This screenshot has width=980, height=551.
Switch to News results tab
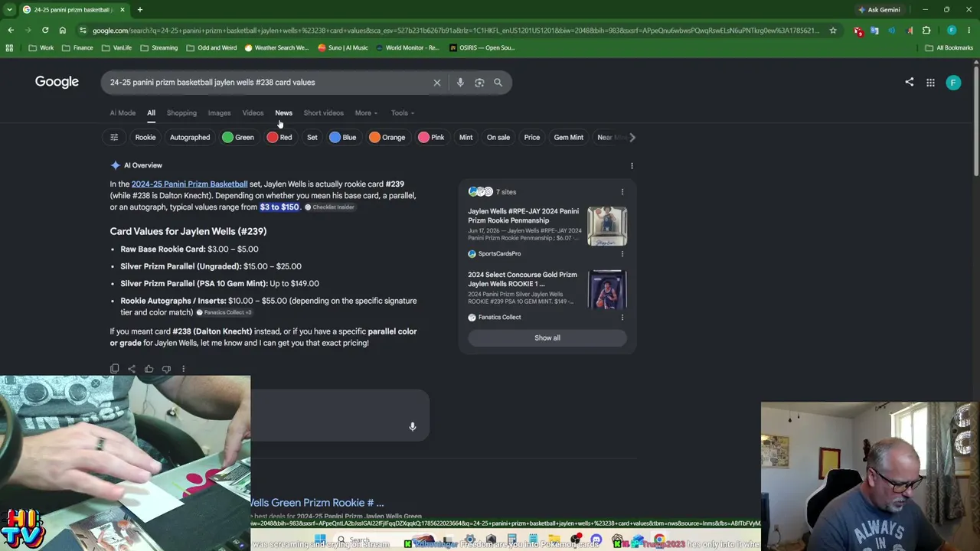point(283,113)
